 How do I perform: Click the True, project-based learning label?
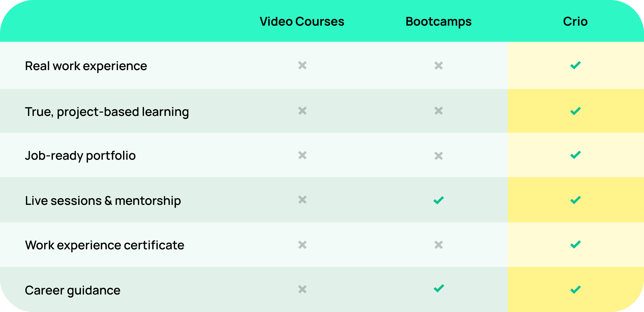coord(107,112)
